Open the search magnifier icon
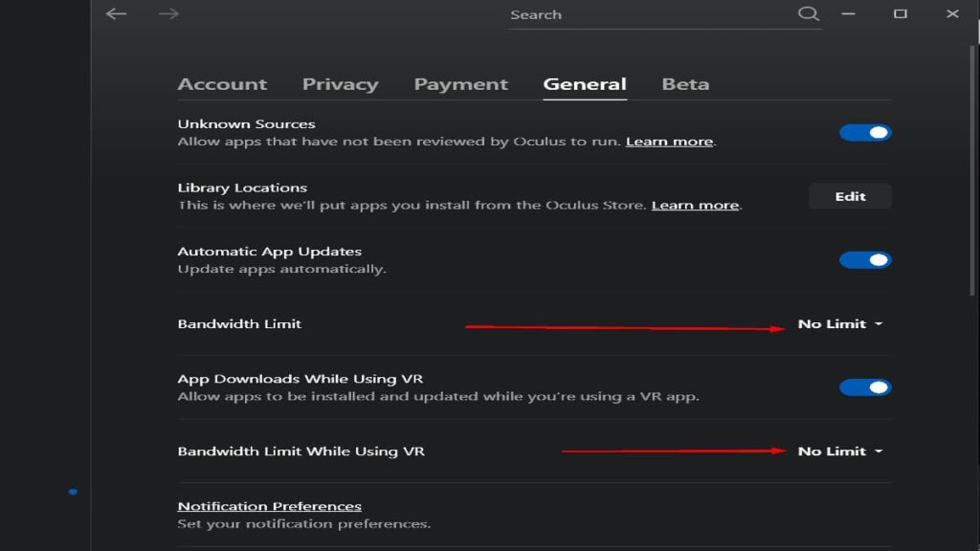The image size is (980, 551). [x=809, y=13]
